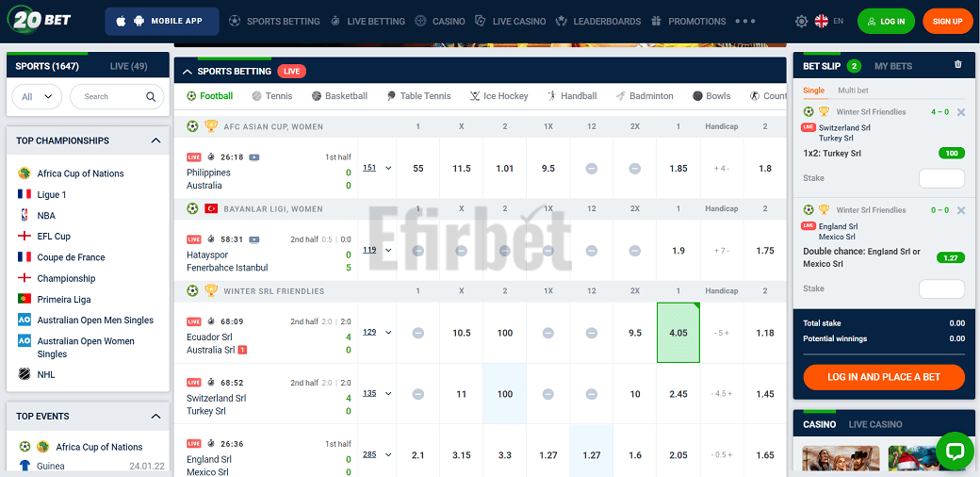Select 1.01 odds for Australia win
The width and height of the screenshot is (980, 477).
505,168
